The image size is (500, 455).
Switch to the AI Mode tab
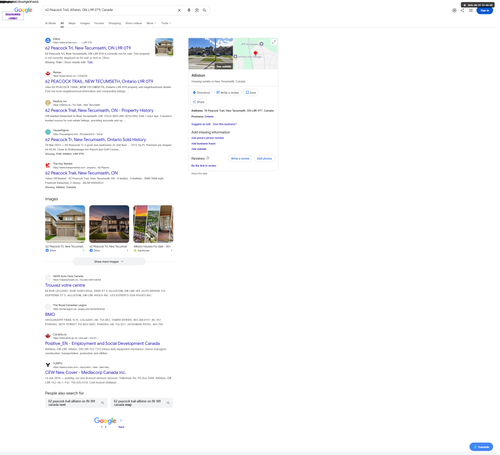[50, 23]
